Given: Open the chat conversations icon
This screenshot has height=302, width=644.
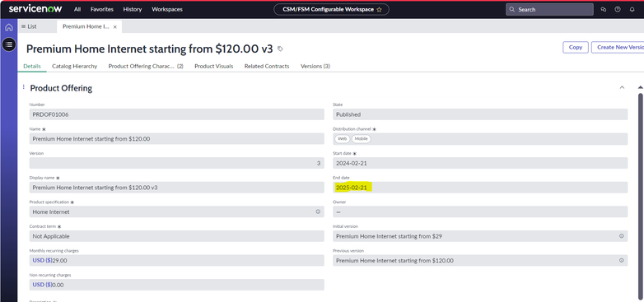Looking at the screenshot, I should (x=604, y=9).
